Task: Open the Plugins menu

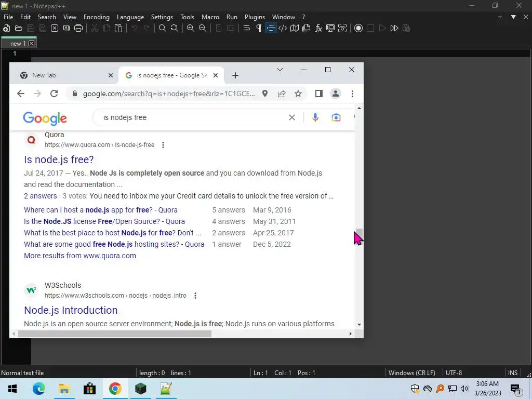Action: click(255, 17)
